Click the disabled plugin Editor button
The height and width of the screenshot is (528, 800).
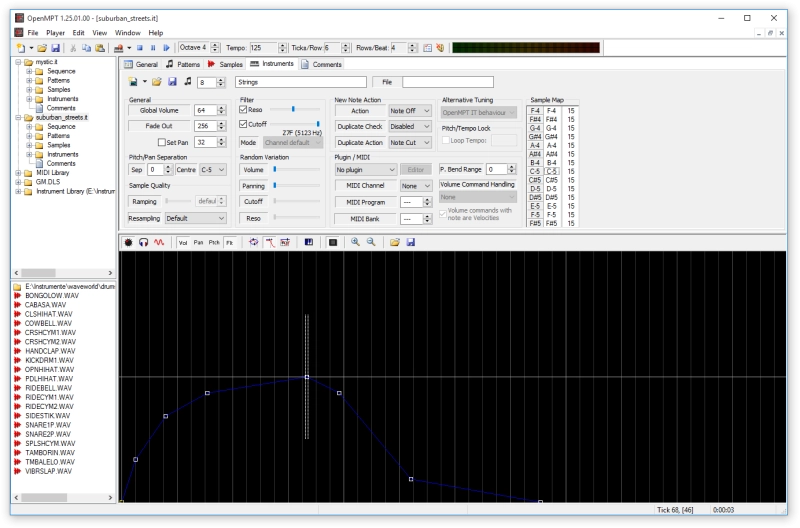click(x=416, y=170)
